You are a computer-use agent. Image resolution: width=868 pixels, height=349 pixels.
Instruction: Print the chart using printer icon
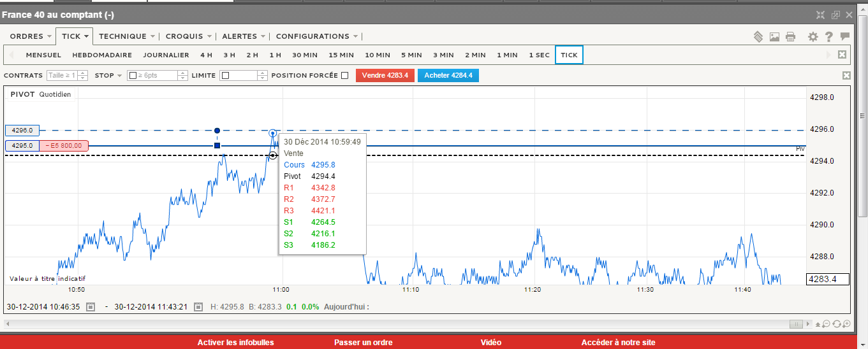coord(791,37)
